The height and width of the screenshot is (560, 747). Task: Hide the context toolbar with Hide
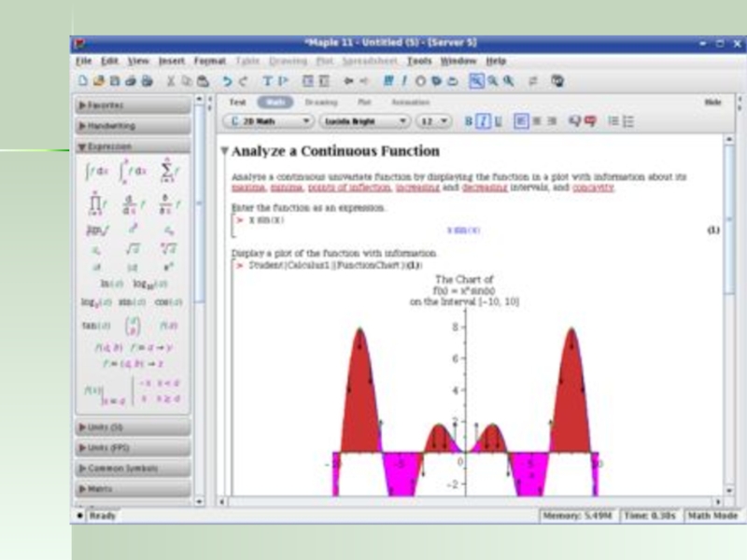point(712,102)
